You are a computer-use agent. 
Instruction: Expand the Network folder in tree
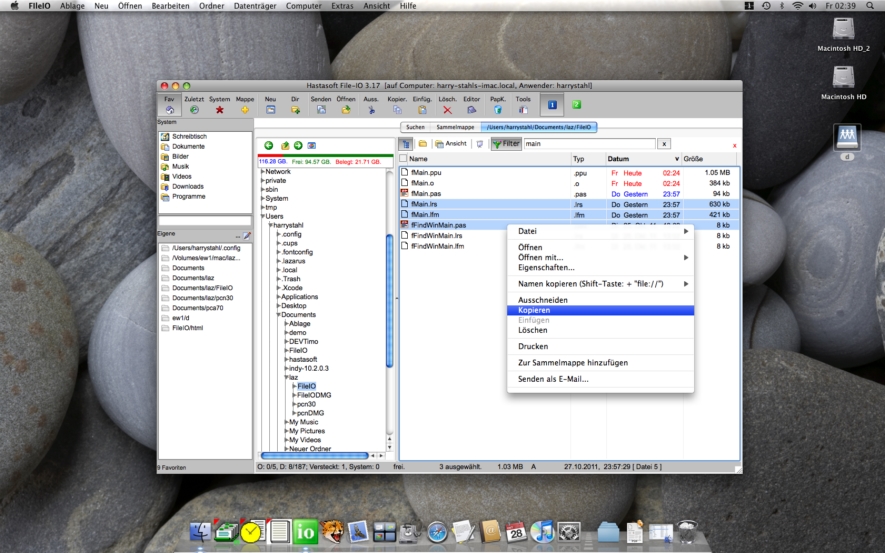pyautogui.click(x=262, y=172)
